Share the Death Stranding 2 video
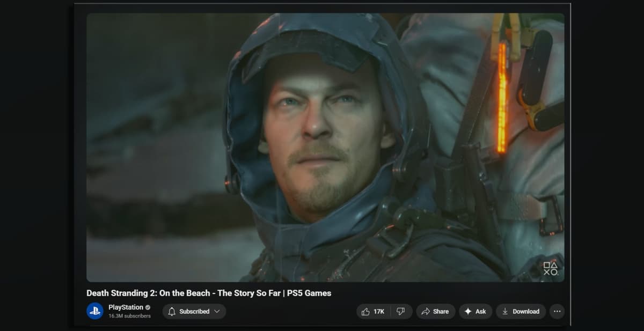Viewport: 644px width, 331px height. pyautogui.click(x=436, y=311)
